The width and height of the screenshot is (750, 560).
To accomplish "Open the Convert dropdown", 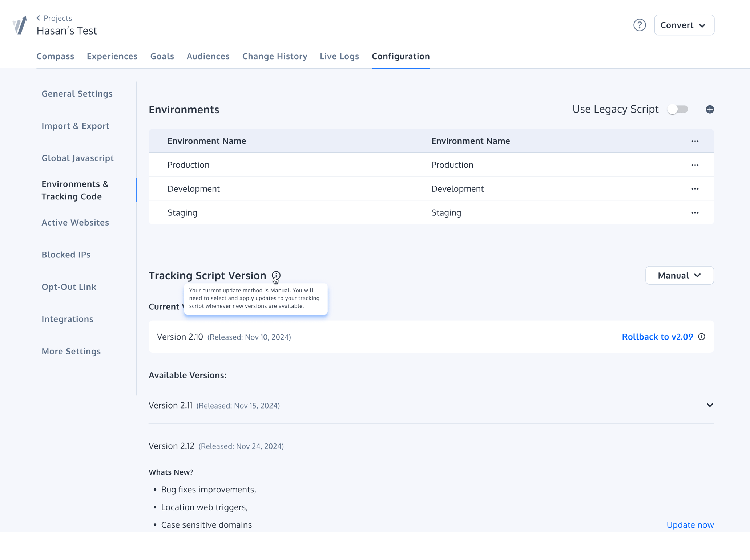I will (684, 25).
